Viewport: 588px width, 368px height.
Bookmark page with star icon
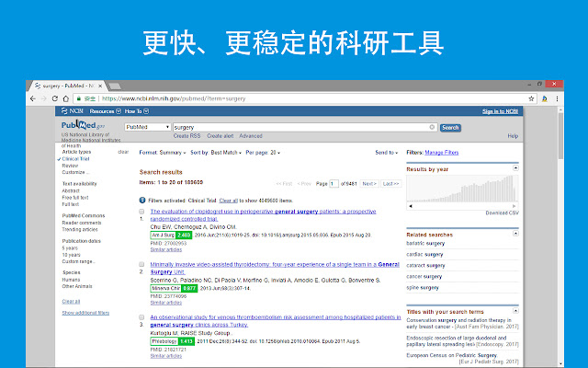(x=531, y=98)
